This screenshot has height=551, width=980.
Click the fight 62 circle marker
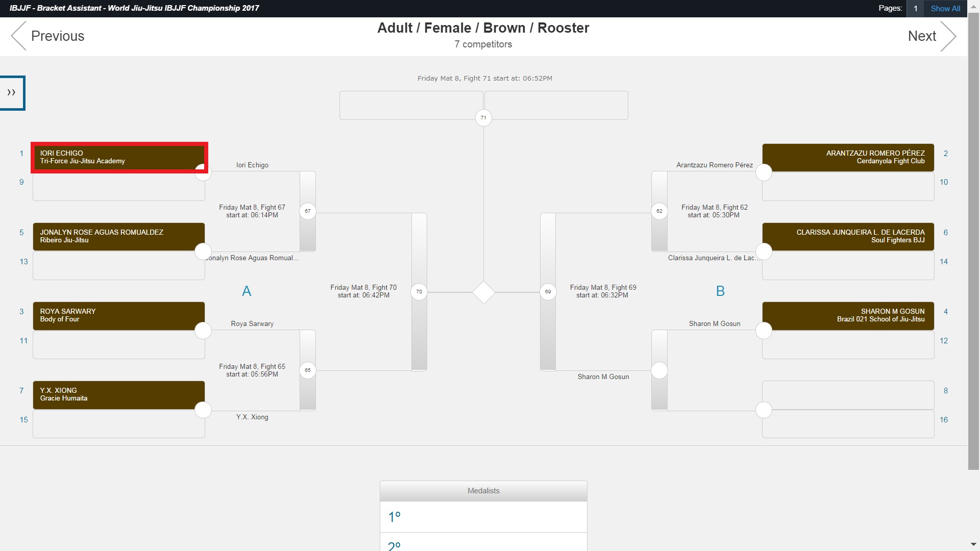pyautogui.click(x=659, y=211)
